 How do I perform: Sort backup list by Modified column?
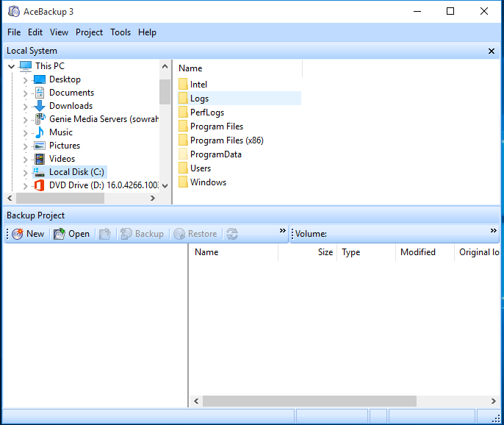(425, 252)
